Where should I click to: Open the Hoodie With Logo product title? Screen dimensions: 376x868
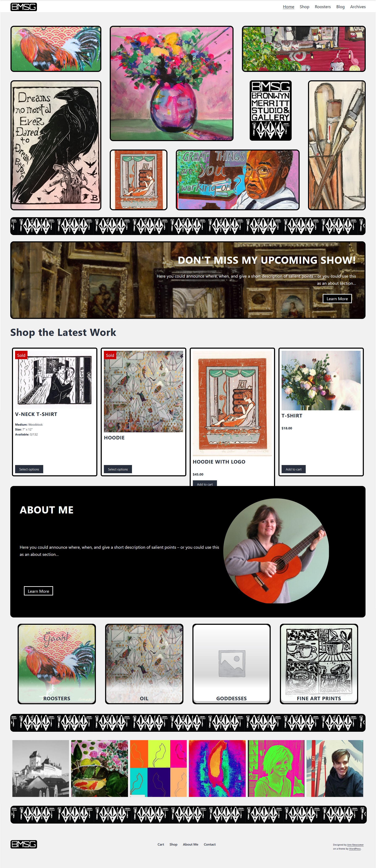(x=219, y=462)
